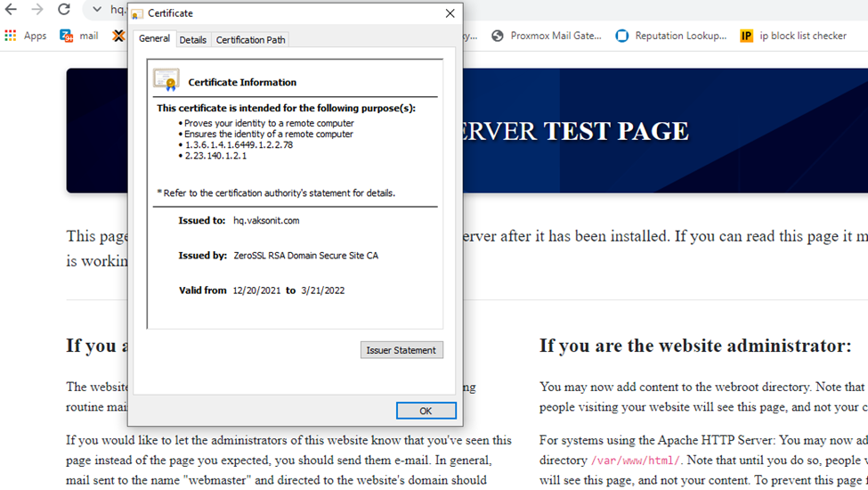Viewport: 868px width, 490px height.
Task: Close the Certificate dialog with X
Action: pyautogui.click(x=450, y=13)
